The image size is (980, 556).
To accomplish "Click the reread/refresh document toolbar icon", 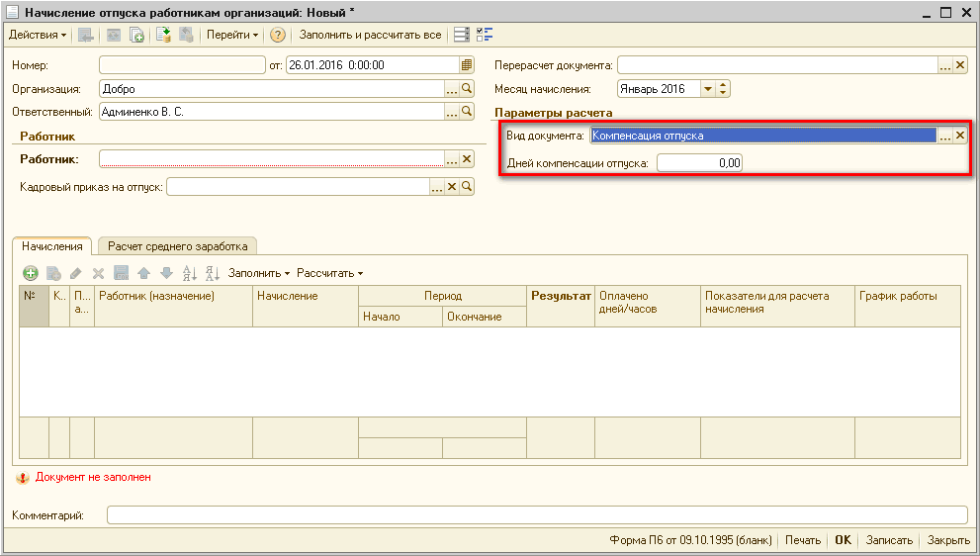I will pos(114,35).
